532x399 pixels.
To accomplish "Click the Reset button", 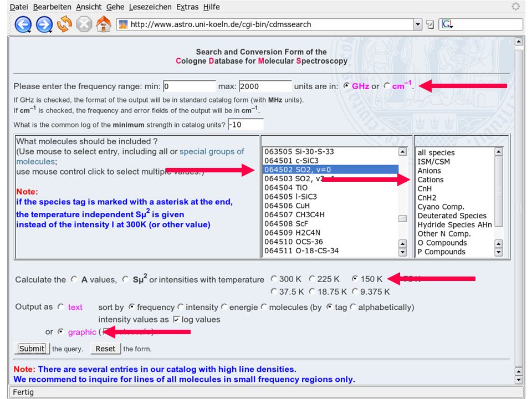I will pyautogui.click(x=105, y=349).
